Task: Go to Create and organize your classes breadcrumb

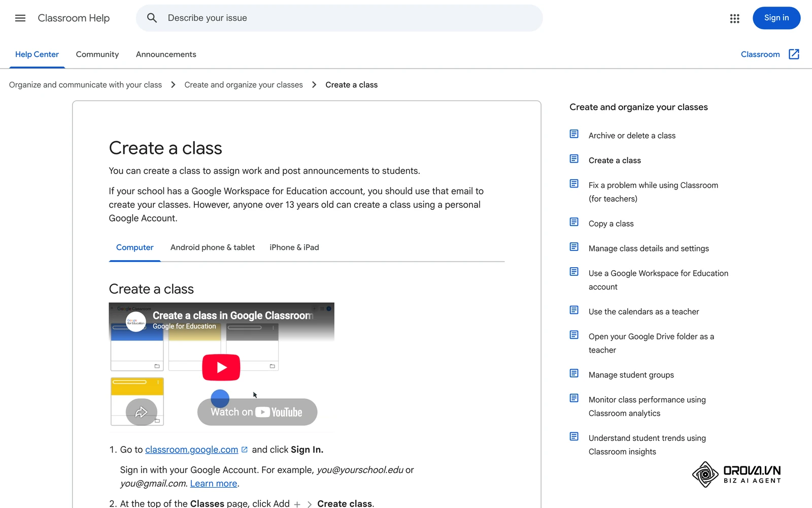Action: (244, 85)
